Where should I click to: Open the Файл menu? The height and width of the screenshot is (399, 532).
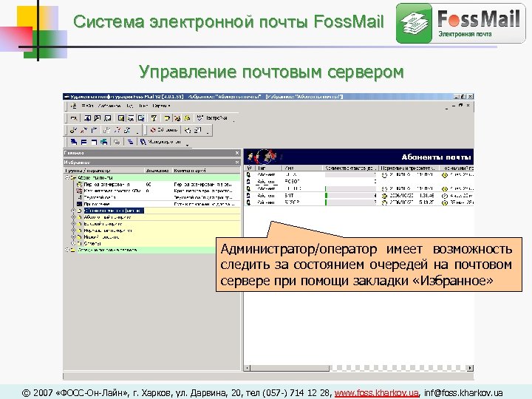(87, 106)
